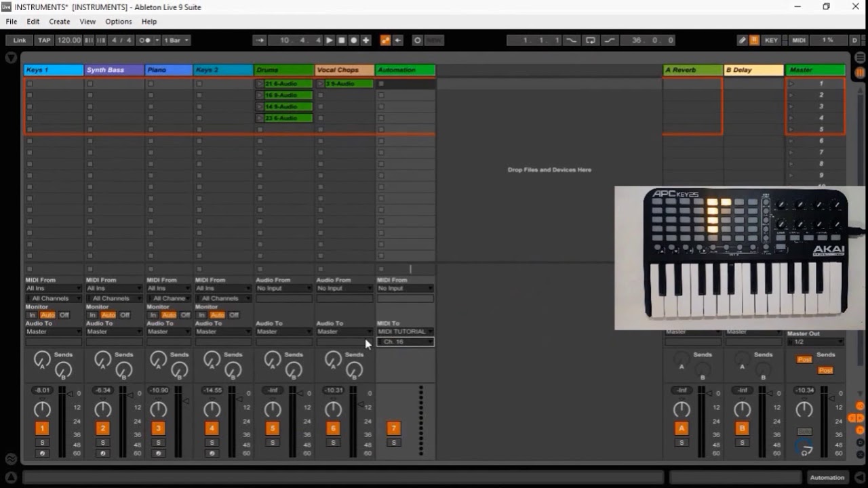
Task: Enable Automation Arm in the transport bar
Action: click(x=385, y=40)
